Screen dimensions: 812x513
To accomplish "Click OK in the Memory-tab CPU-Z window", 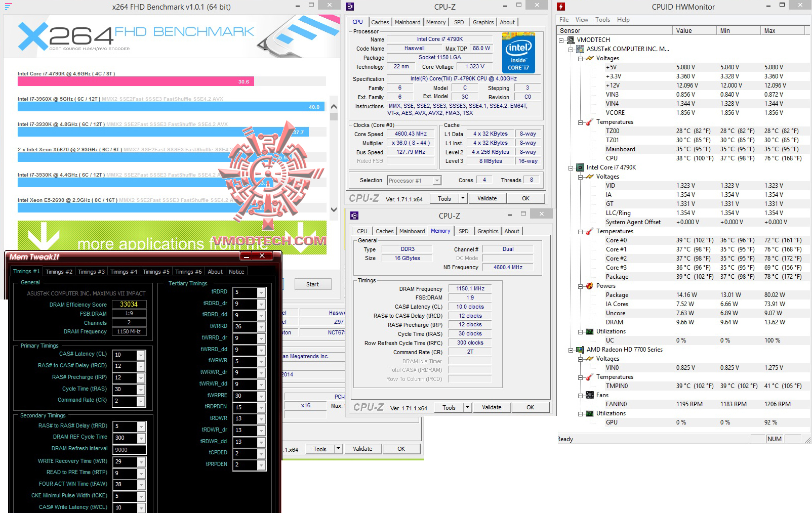I will click(x=531, y=407).
